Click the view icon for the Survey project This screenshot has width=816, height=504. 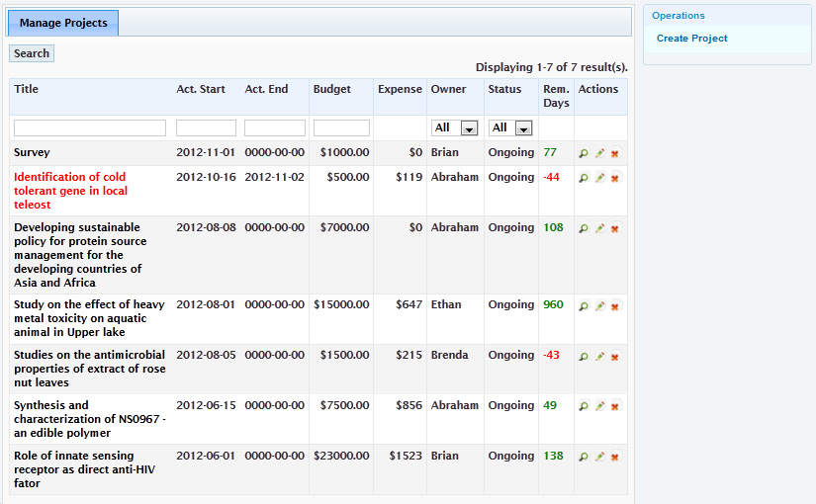pos(584,154)
